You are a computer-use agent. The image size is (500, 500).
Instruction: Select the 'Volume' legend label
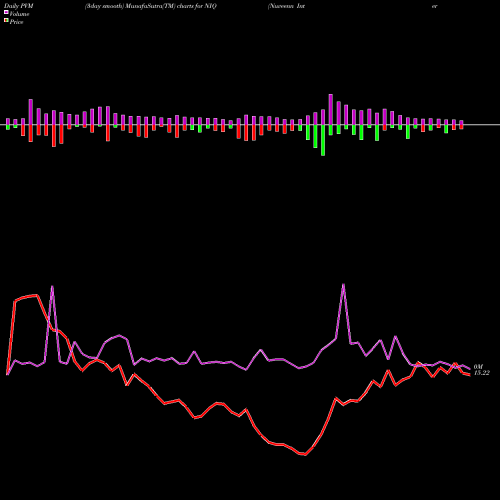[19, 14]
